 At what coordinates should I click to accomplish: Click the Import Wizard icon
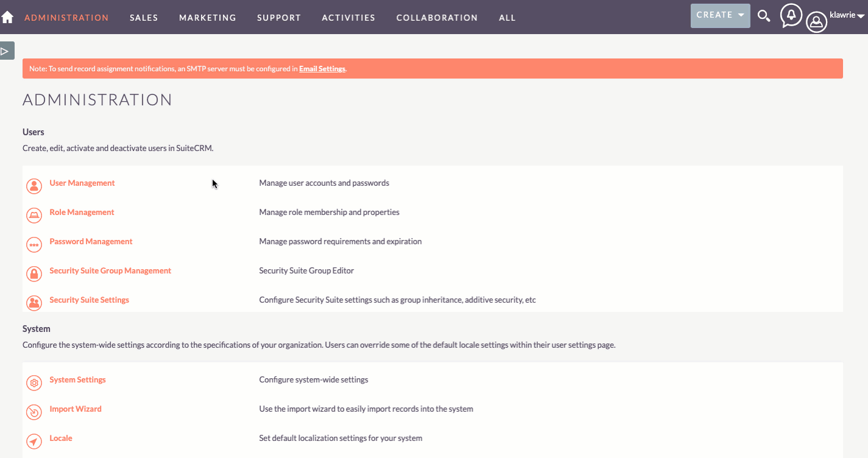point(34,412)
